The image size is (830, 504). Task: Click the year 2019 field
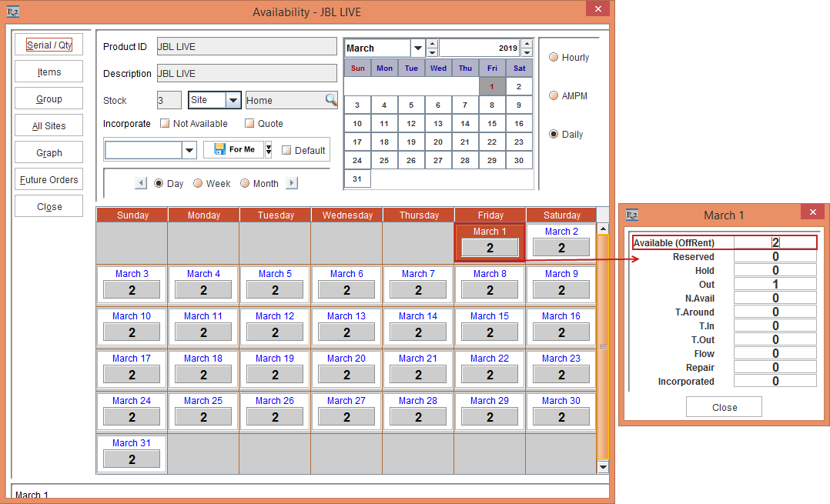(x=480, y=48)
